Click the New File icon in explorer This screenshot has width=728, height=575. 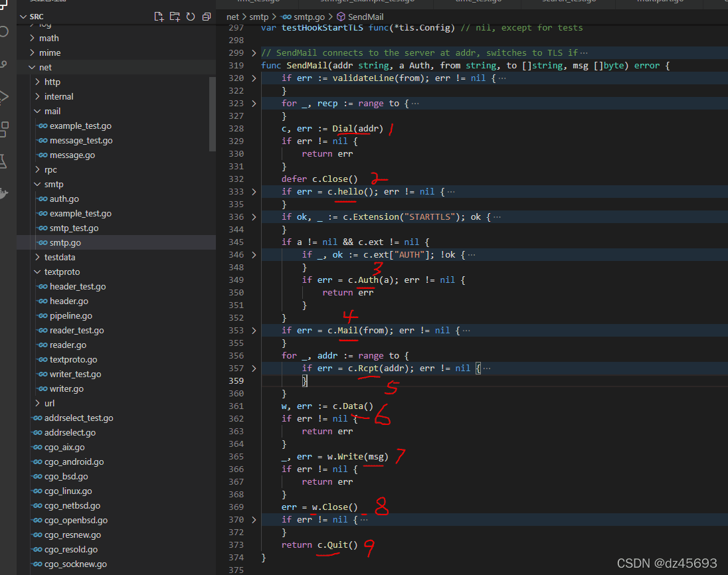[159, 17]
